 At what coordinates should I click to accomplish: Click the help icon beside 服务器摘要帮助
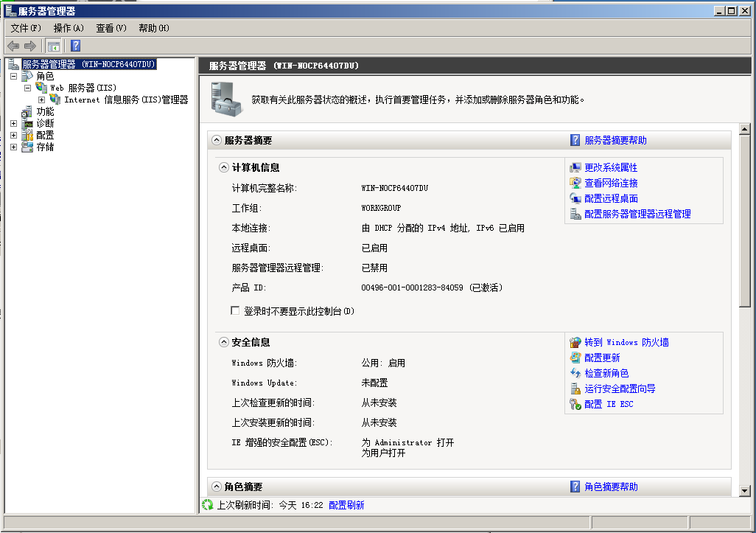(575, 140)
